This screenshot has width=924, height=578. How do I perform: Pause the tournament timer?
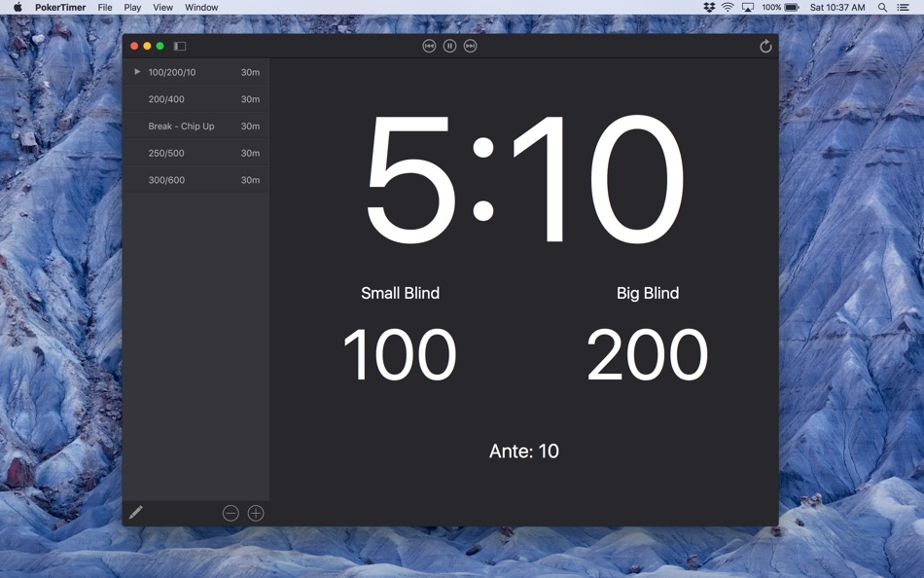pyautogui.click(x=448, y=45)
